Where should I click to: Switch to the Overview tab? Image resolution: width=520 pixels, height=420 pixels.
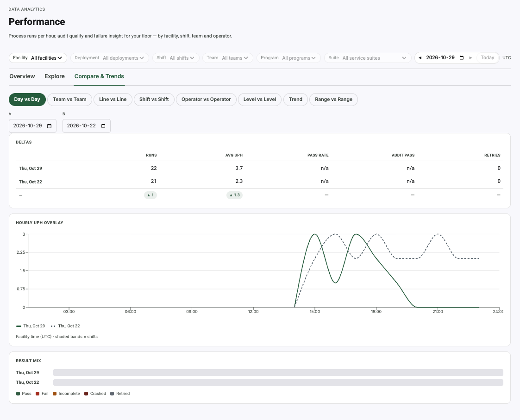[x=22, y=76]
